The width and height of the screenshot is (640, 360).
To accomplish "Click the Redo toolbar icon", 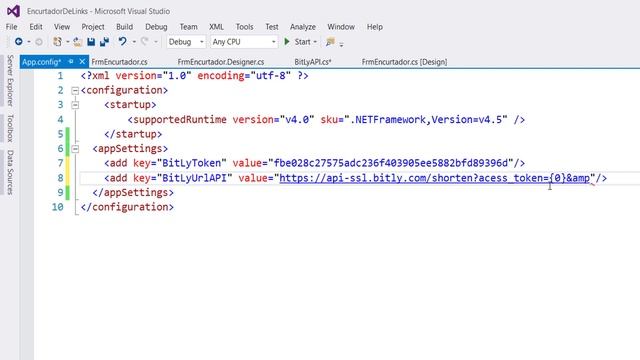I will pos(144,42).
